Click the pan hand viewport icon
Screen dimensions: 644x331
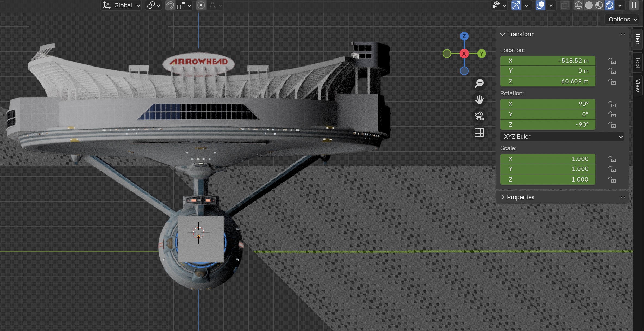click(479, 100)
